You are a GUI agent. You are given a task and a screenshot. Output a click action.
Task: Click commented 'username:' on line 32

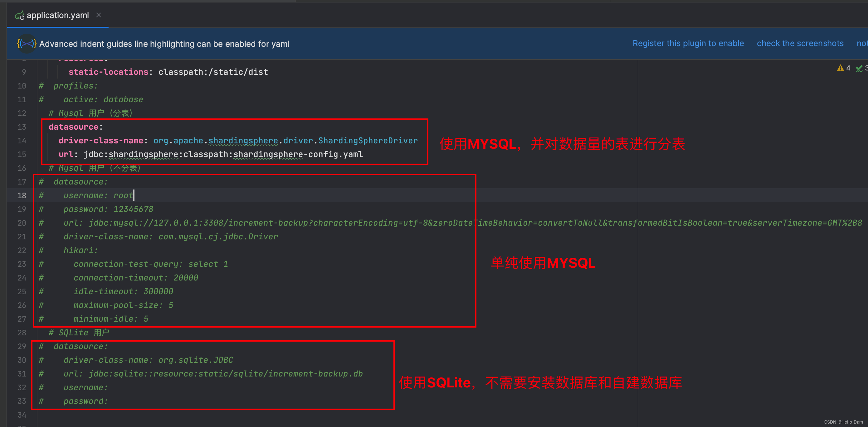[x=85, y=388]
